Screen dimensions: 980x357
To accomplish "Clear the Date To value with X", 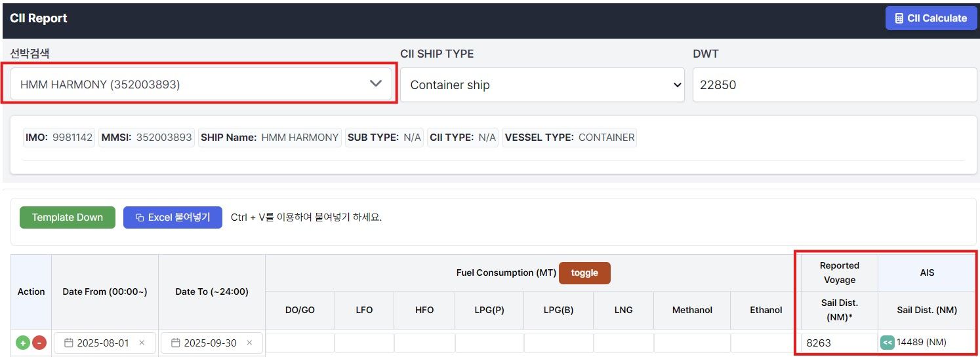I will point(249,343).
